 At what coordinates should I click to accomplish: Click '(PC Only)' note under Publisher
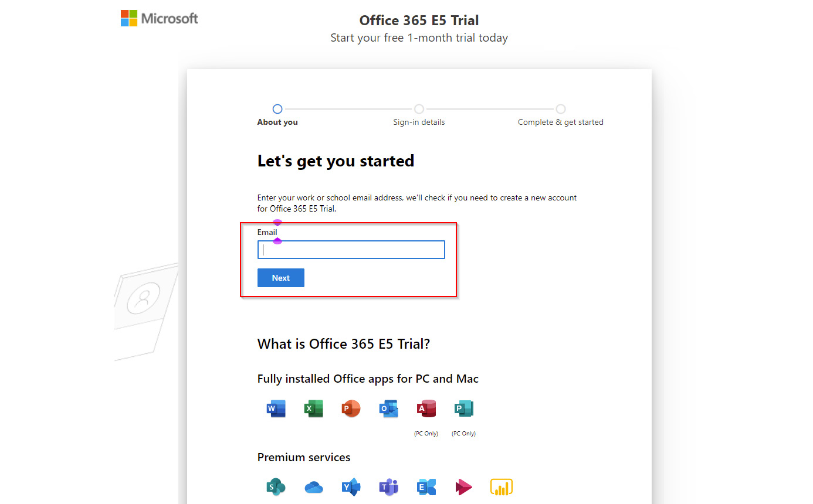click(x=463, y=434)
